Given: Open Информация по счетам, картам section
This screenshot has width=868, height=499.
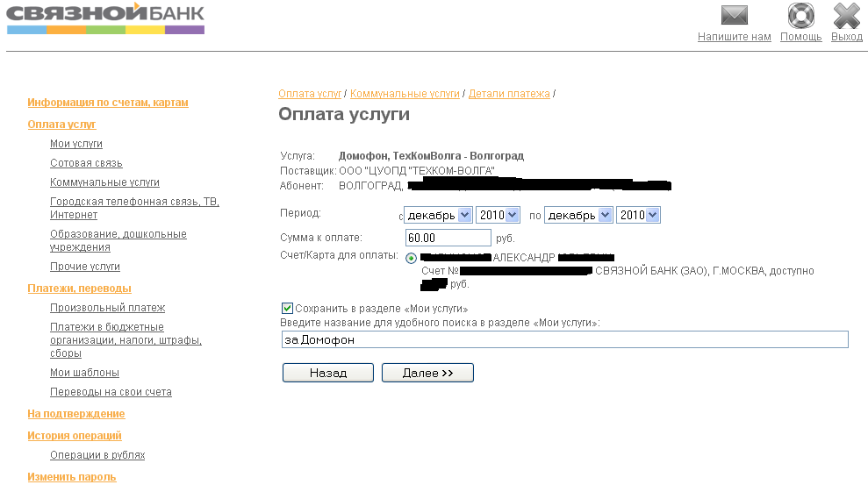Looking at the screenshot, I should point(108,103).
